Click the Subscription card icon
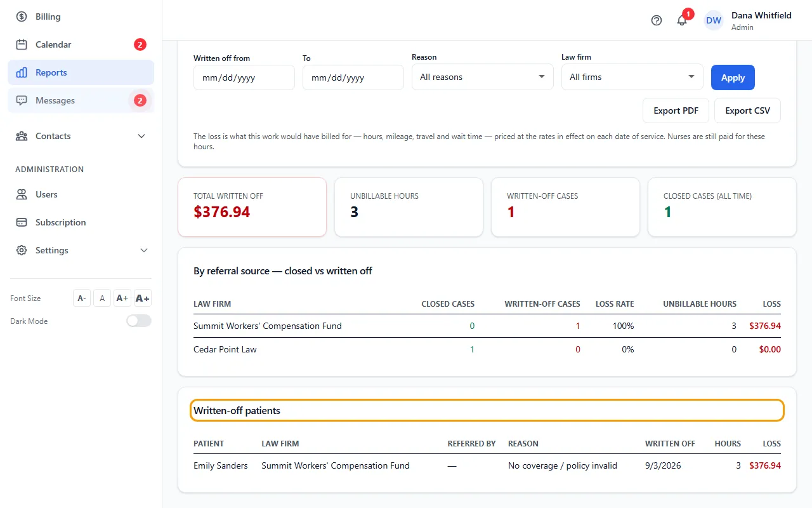 click(22, 222)
